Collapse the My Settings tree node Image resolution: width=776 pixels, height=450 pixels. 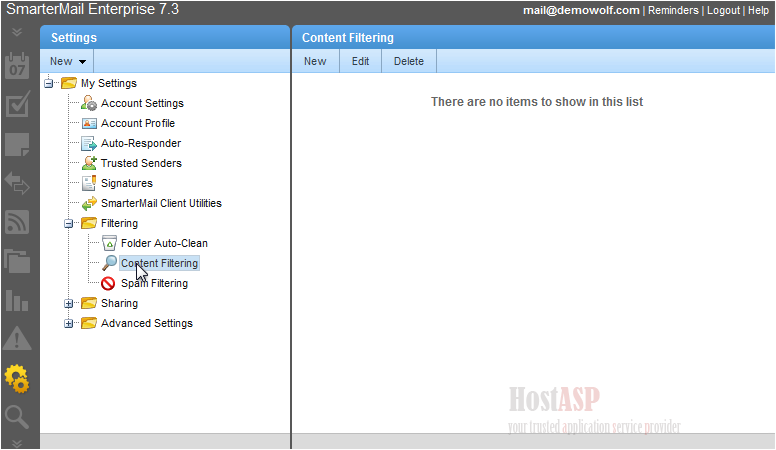48,83
